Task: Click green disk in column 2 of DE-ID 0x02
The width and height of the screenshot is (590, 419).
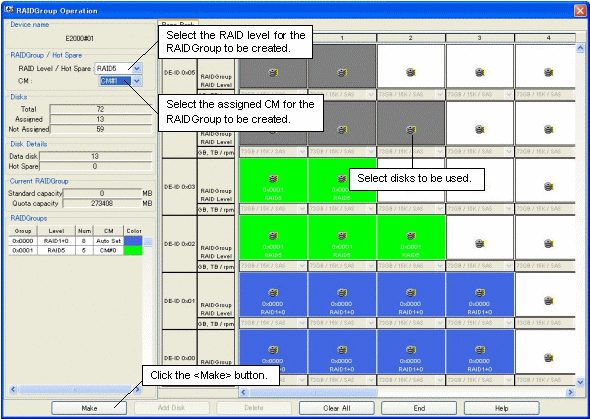Action: [x=411, y=238]
